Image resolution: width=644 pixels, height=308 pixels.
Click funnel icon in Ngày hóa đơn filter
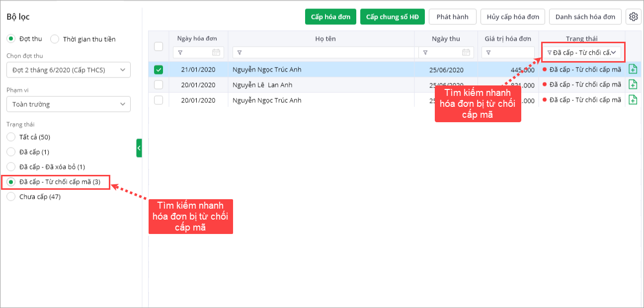180,52
